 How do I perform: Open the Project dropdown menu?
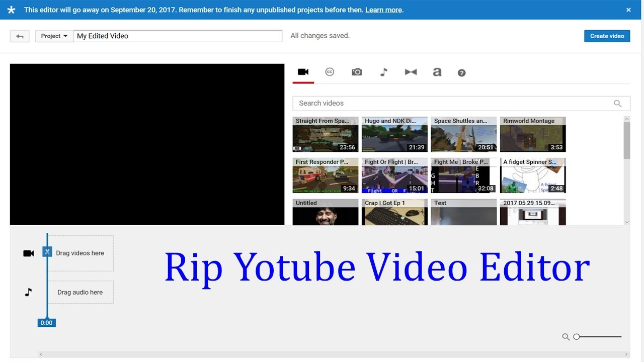coord(53,36)
